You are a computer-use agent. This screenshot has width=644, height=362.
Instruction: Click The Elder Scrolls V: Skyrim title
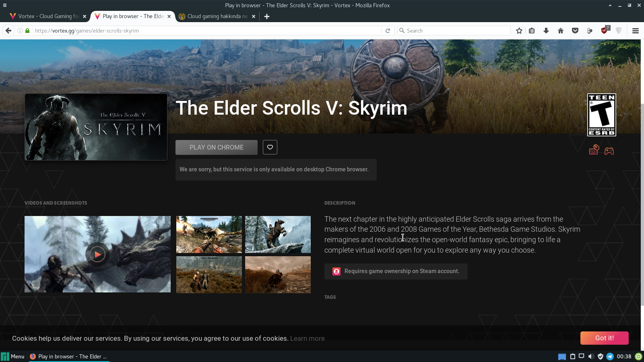coord(291,108)
